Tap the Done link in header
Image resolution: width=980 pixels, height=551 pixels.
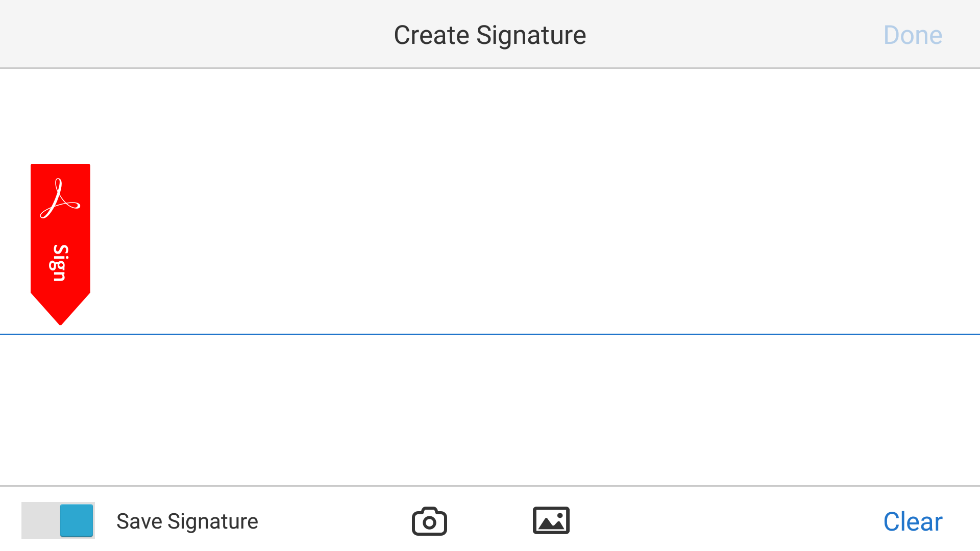(913, 35)
